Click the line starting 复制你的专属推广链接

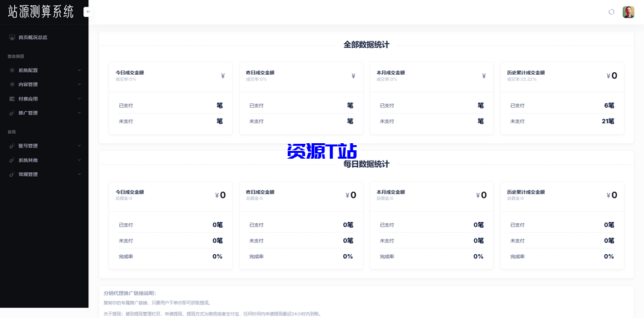pyautogui.click(x=157, y=303)
